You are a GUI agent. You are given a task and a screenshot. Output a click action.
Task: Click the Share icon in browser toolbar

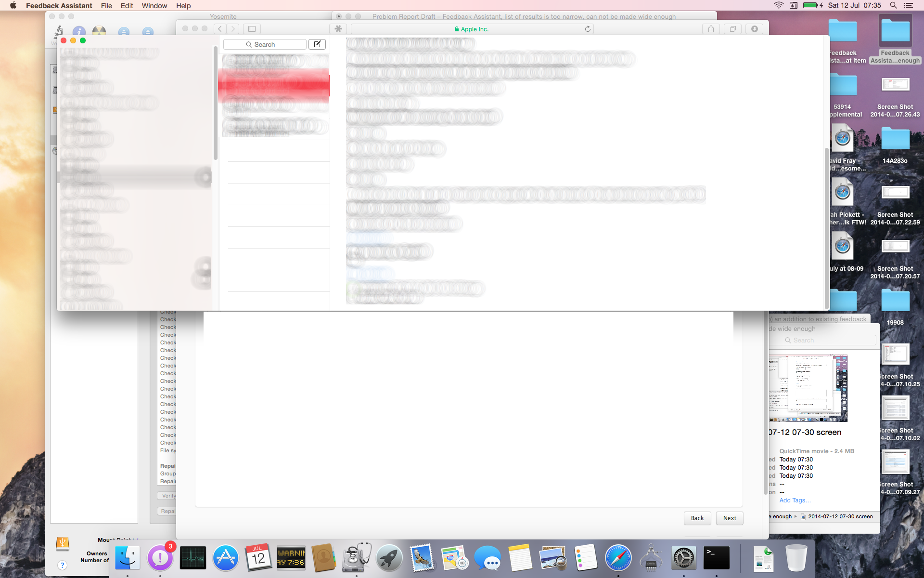click(x=711, y=29)
